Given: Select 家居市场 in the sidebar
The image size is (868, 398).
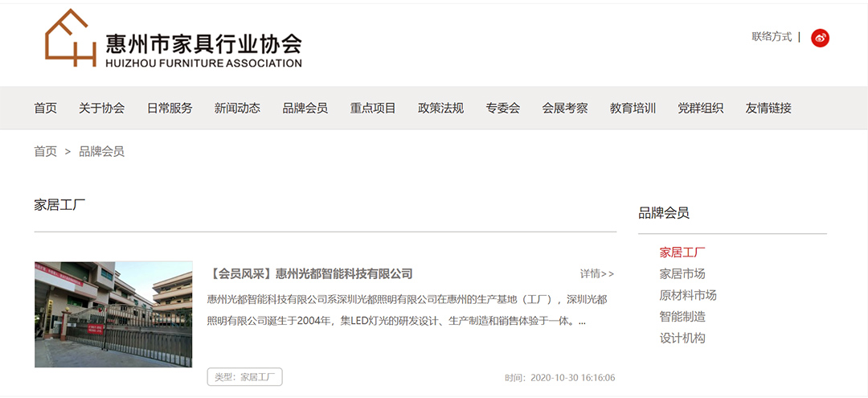Looking at the screenshot, I should 682,273.
